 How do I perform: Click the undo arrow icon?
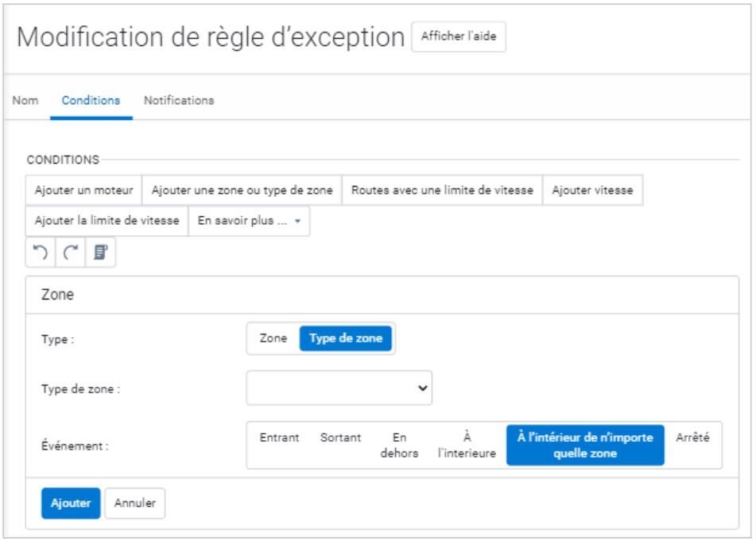41,253
